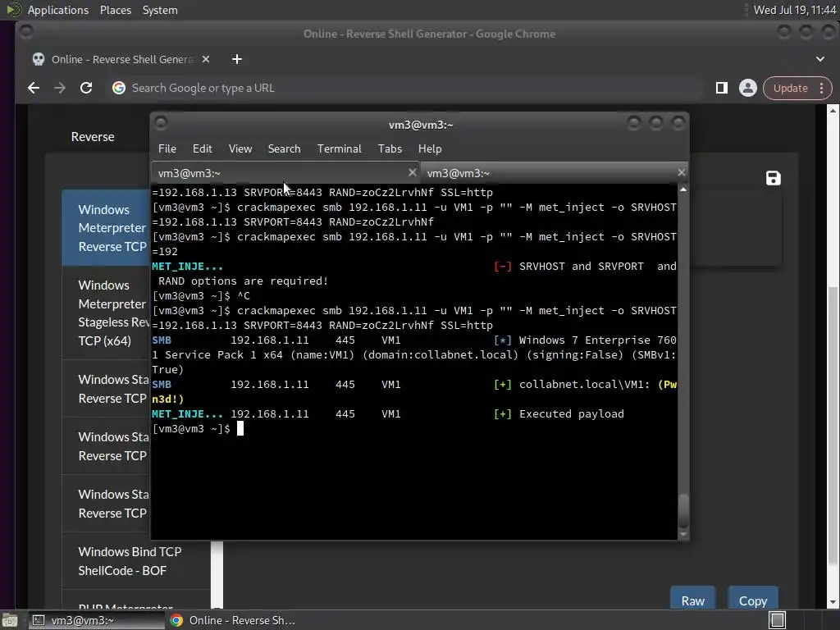This screenshot has height=630, width=840.
Task: Close the Reverse Shell Generator tab
Action: (x=206, y=59)
